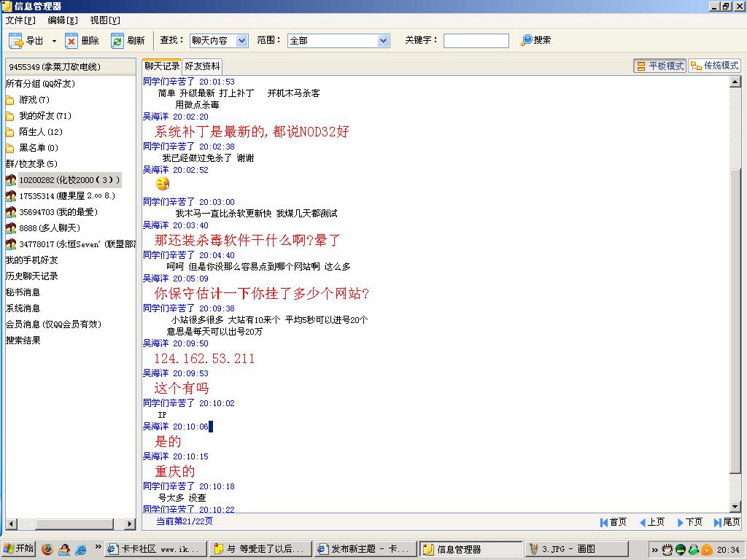Click left panel horizontal scrollbar right arrow
This screenshot has width=747, height=560.
click(x=130, y=524)
